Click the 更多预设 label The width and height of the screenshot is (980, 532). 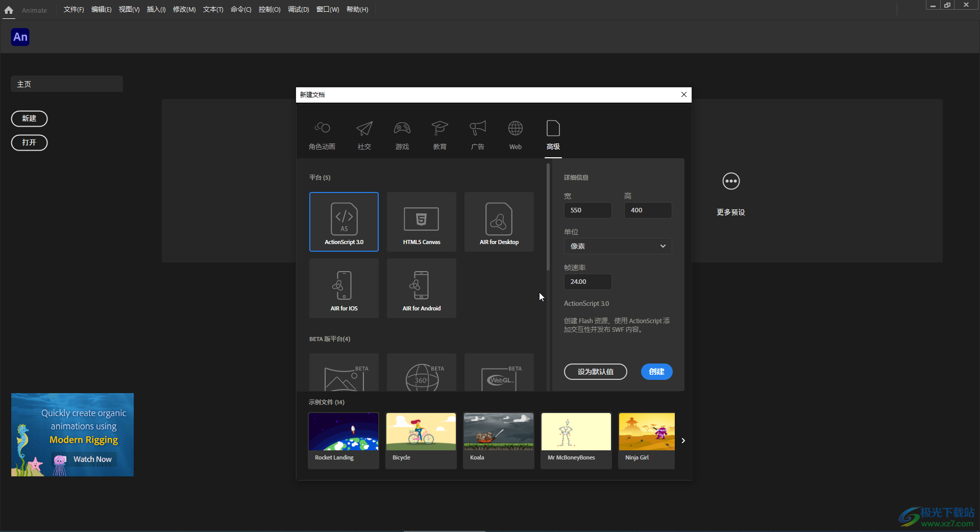731,212
